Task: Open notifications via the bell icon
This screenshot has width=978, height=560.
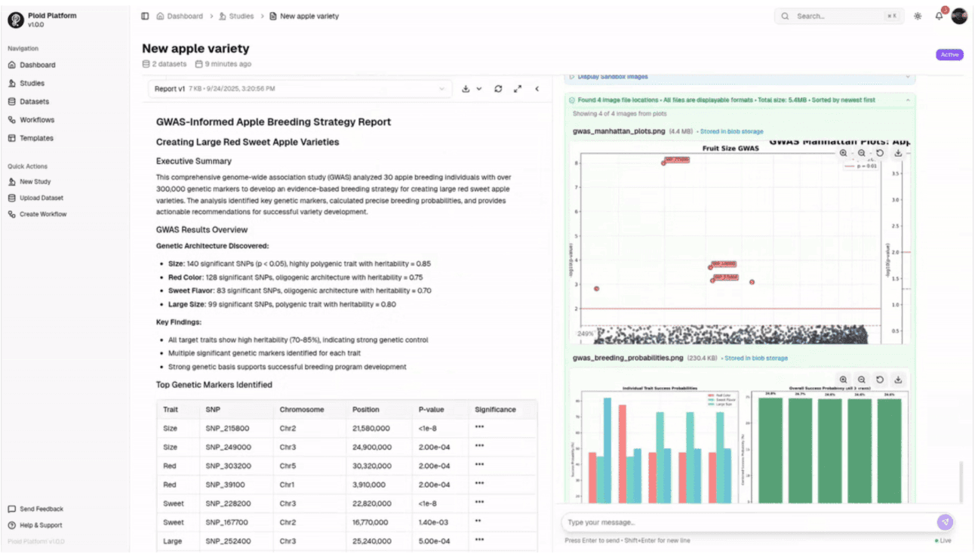Action: [938, 15]
